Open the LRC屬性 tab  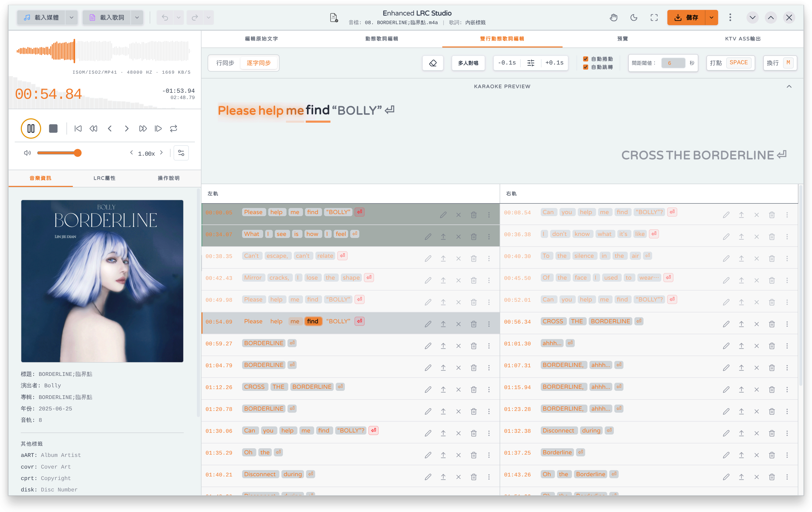click(105, 178)
